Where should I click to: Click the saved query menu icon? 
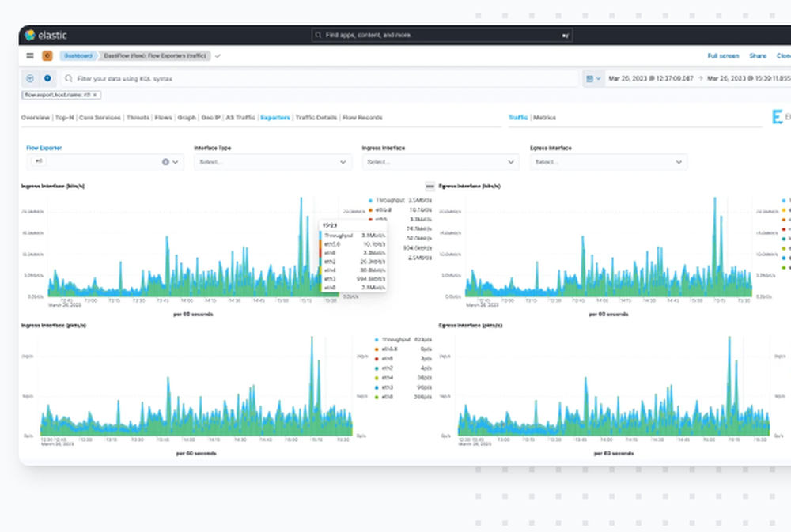(x=30, y=78)
